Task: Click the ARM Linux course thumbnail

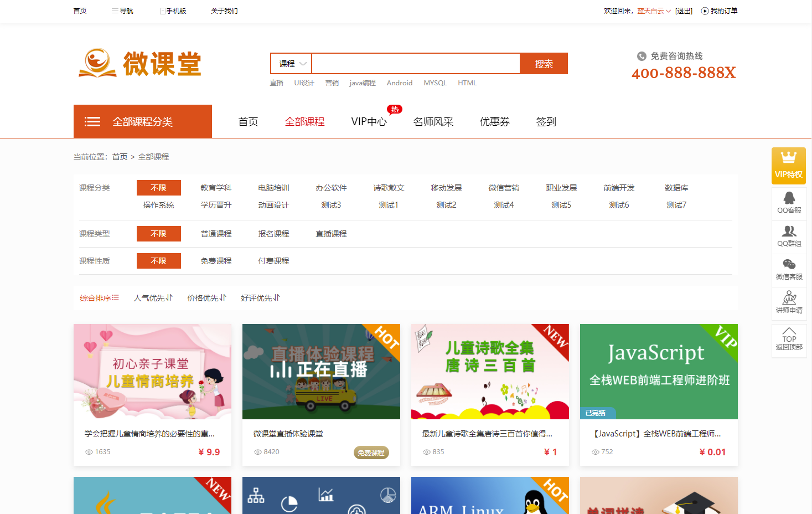Action: 490,495
